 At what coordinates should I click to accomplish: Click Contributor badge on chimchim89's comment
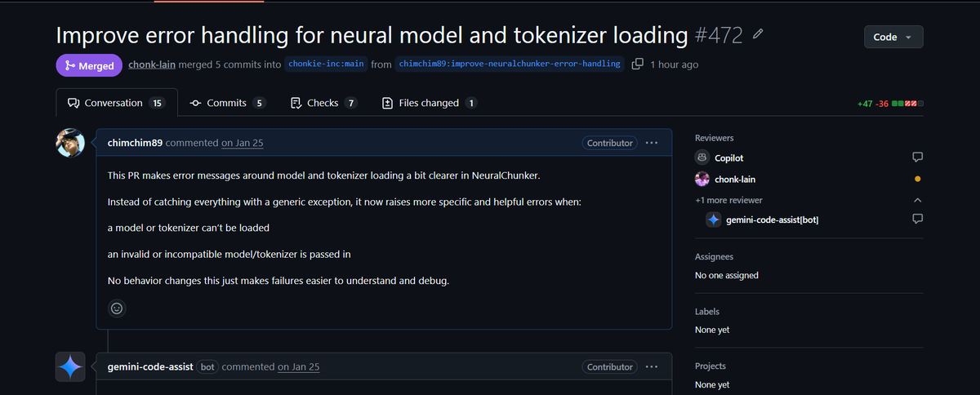tap(610, 143)
